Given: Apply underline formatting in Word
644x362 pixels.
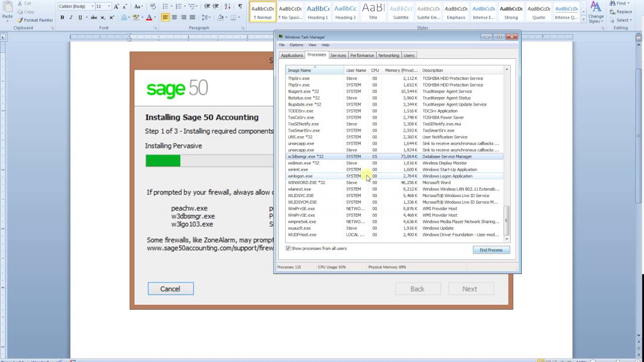Looking at the screenshot, I should (80, 17).
